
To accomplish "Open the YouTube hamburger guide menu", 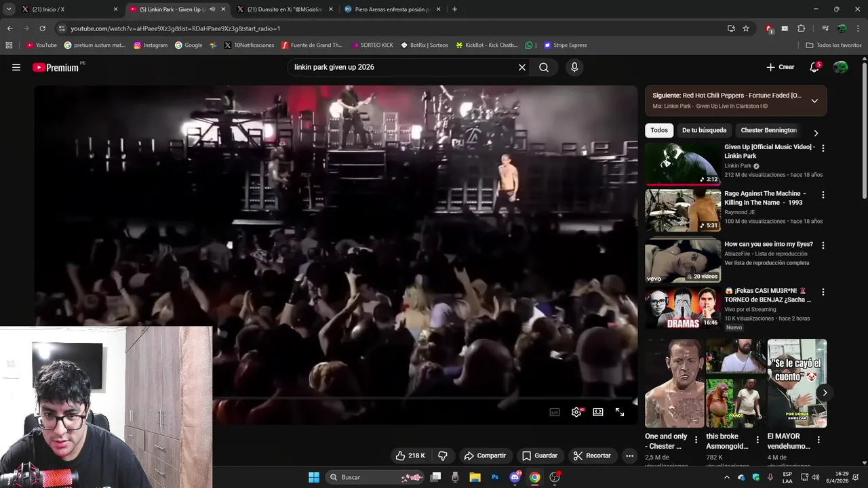I will point(16,67).
